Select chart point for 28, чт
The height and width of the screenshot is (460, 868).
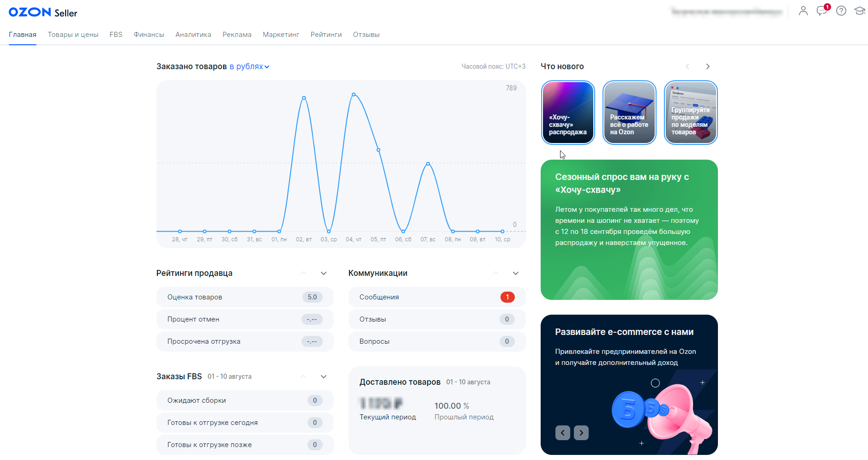point(180,231)
